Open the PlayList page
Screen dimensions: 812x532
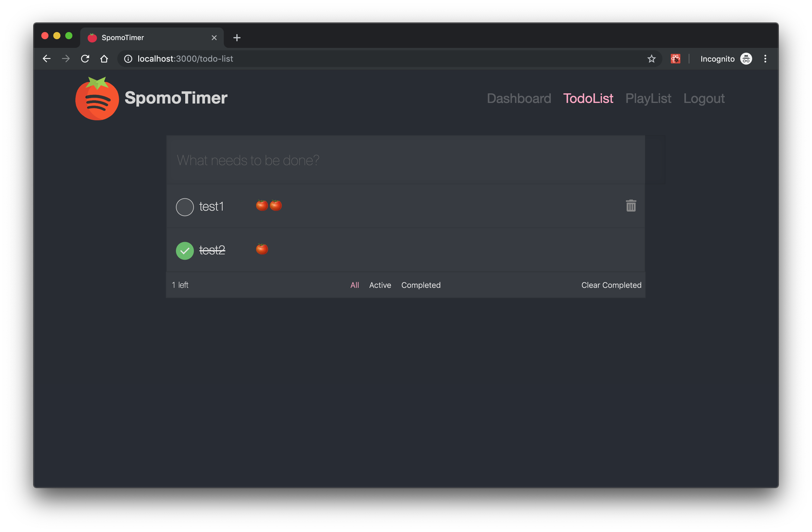(648, 98)
